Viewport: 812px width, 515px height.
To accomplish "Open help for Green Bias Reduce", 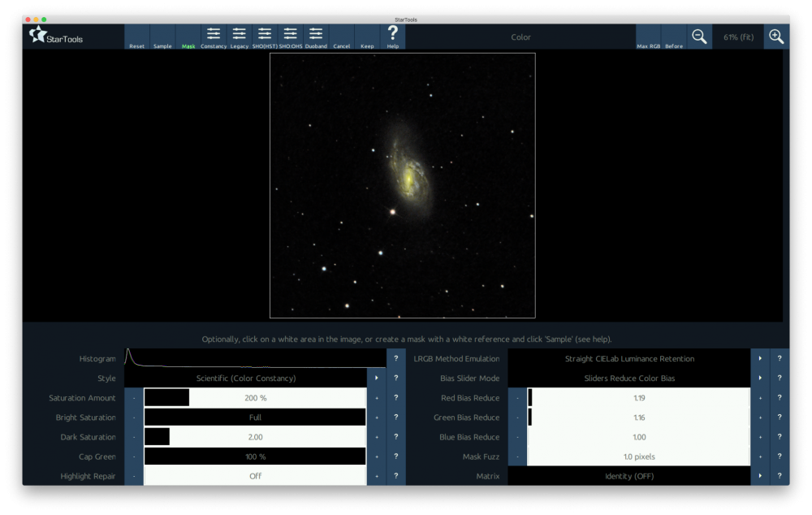I will (x=780, y=418).
